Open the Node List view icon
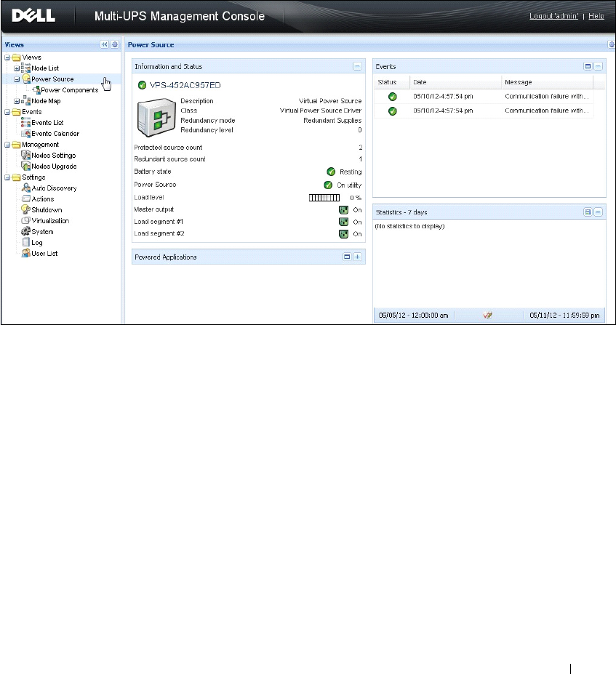 25,68
